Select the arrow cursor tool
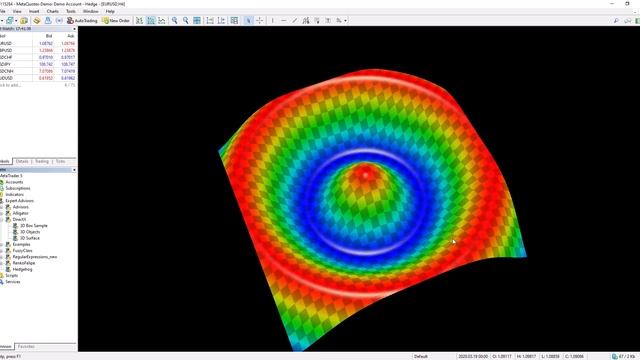Screen dimensions: 640x360 [x=248, y=20]
